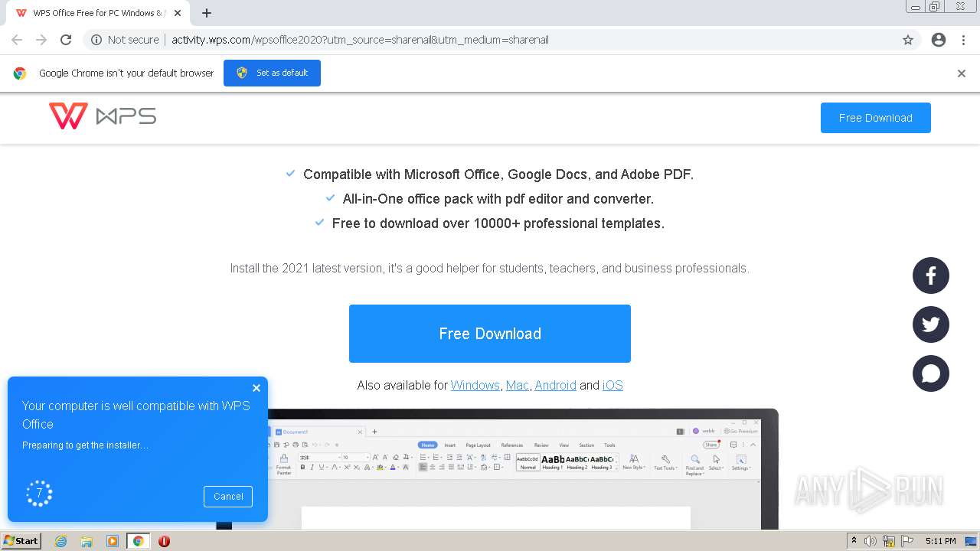Click the browser forward arrow
This screenshot has width=980, height=551.
[x=41, y=40]
